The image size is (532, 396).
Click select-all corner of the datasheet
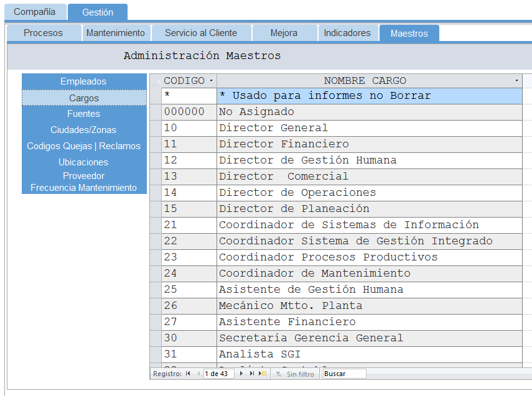pos(156,81)
